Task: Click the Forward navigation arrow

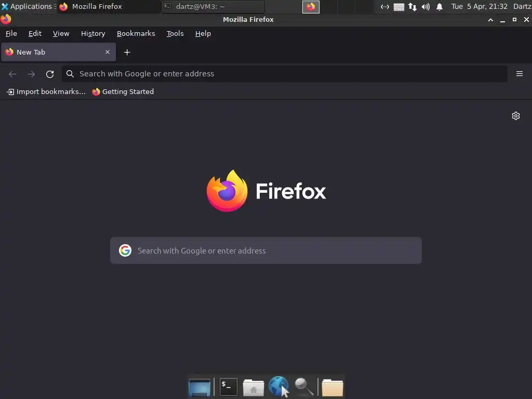Action: [31, 74]
